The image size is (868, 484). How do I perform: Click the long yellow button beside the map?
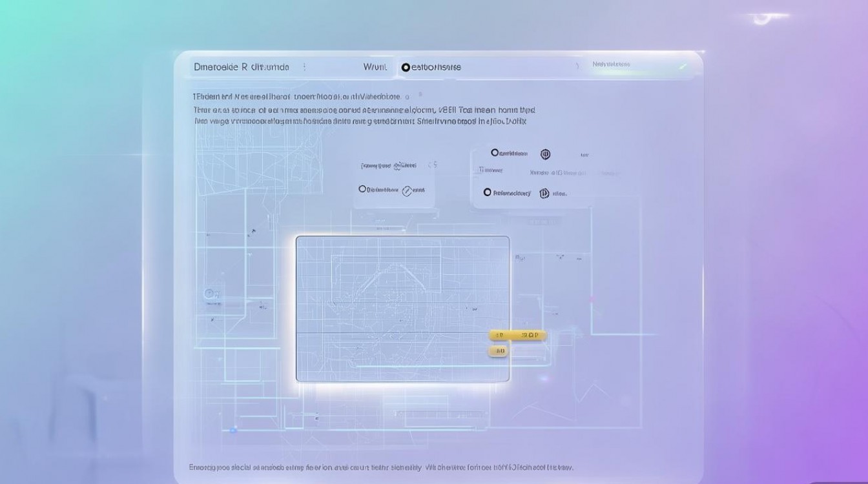[518, 335]
